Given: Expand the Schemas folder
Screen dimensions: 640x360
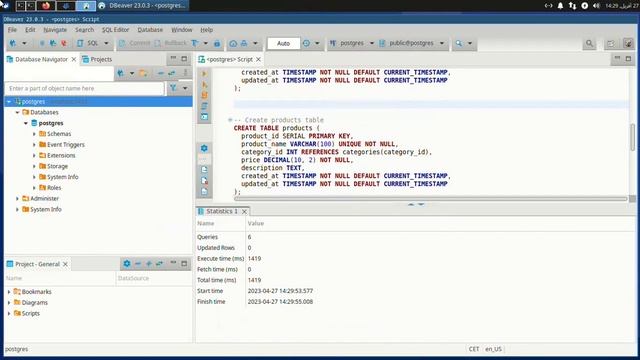Looking at the screenshot, I should [x=34, y=134].
